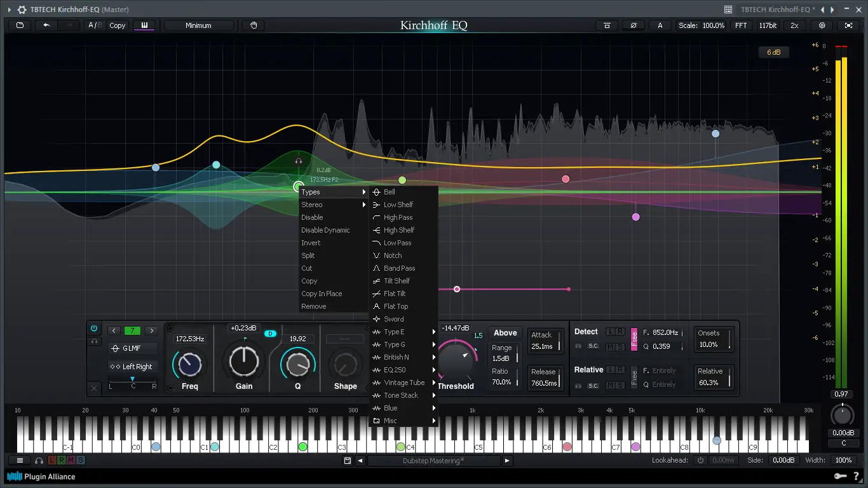Screen dimensions: 868x488
Task: Load the previous preset with the left arrow
Action: pos(360,461)
